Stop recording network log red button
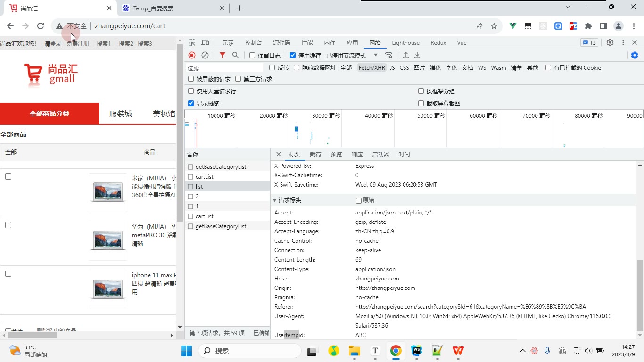 pos(192,55)
